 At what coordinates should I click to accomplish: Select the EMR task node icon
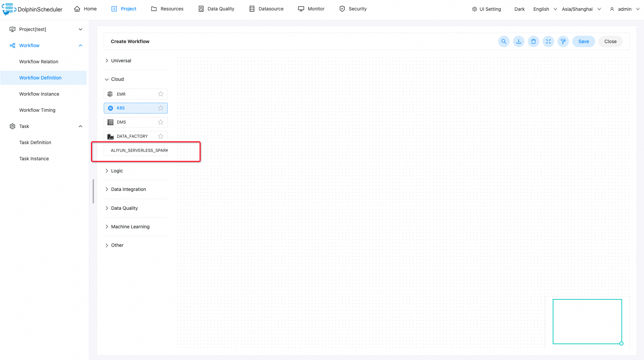(x=110, y=94)
